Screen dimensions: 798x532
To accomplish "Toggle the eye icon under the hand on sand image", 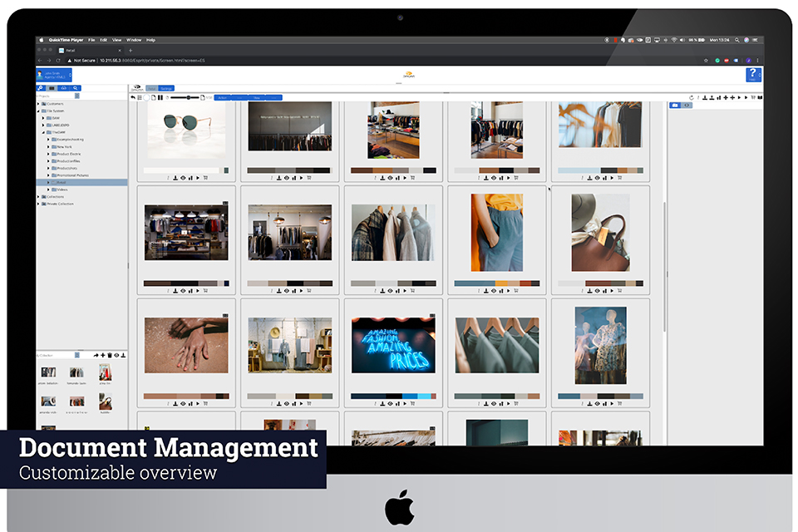I will pyautogui.click(x=183, y=404).
